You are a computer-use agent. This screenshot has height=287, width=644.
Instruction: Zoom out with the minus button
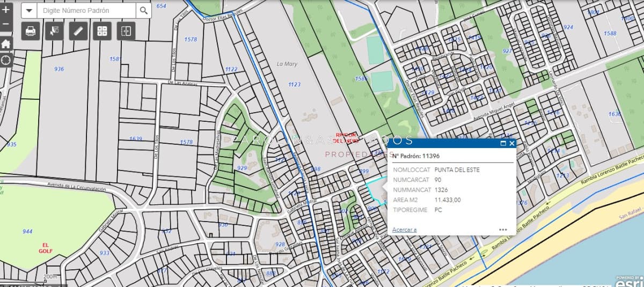click(x=5, y=25)
